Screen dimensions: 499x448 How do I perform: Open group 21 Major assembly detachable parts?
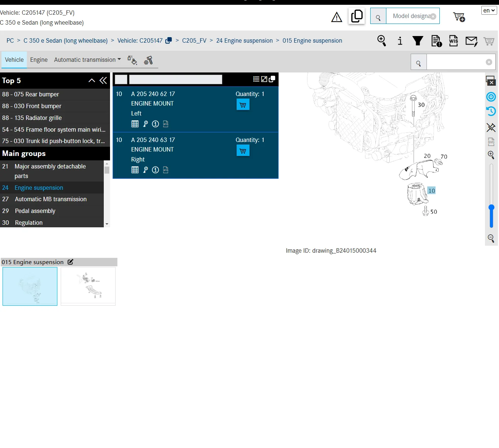click(52, 171)
